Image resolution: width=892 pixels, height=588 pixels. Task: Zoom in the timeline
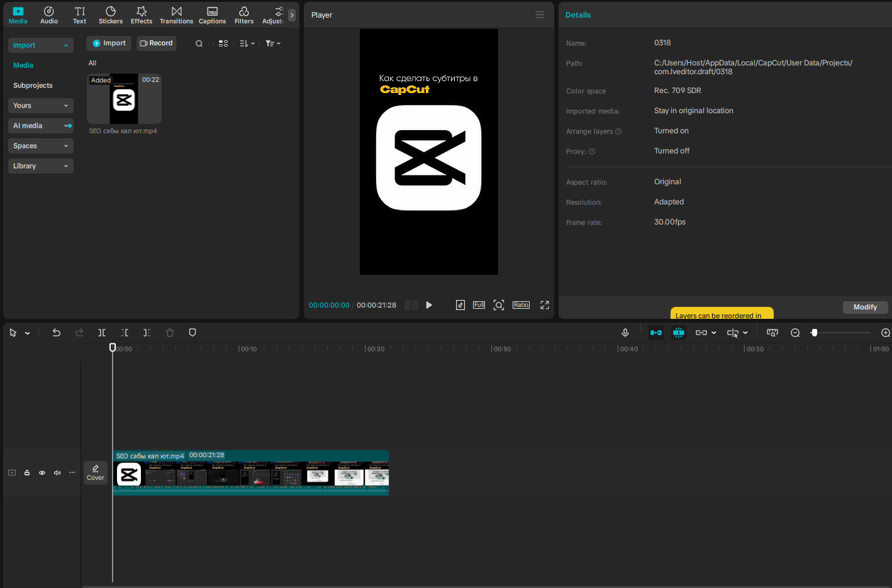pyautogui.click(x=886, y=333)
